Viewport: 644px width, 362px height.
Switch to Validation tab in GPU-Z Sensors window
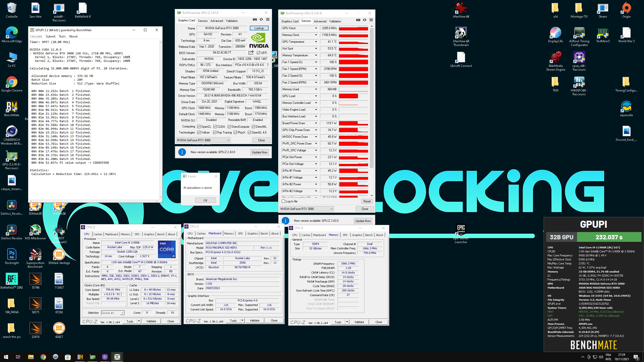pos(335,21)
